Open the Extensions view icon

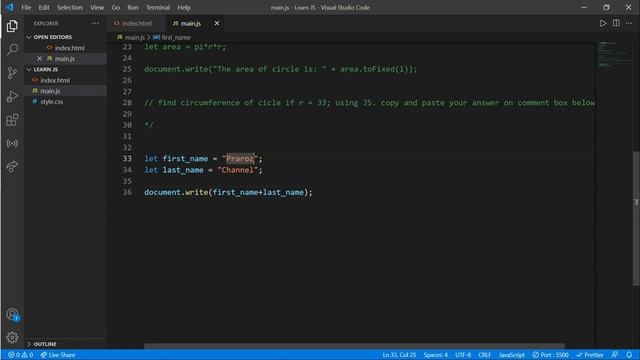pyautogui.click(x=12, y=120)
